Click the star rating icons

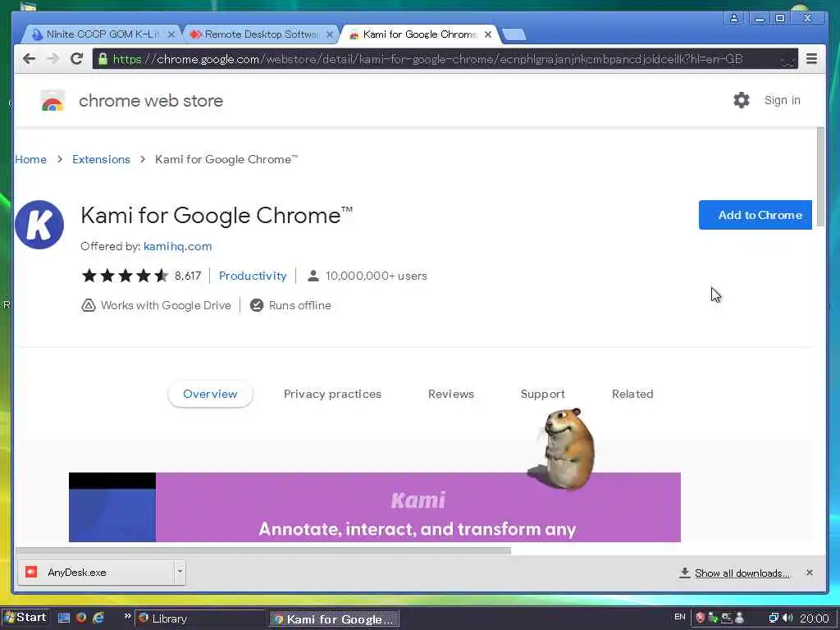125,276
